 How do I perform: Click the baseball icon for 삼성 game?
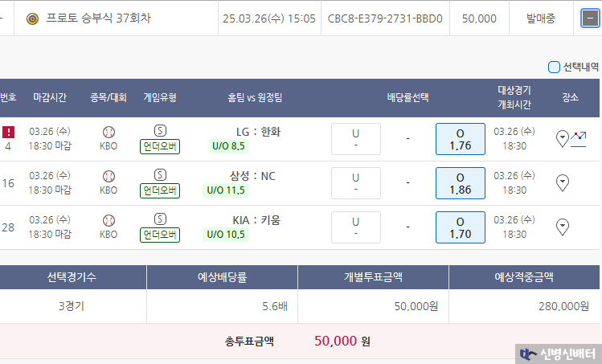coord(109,176)
